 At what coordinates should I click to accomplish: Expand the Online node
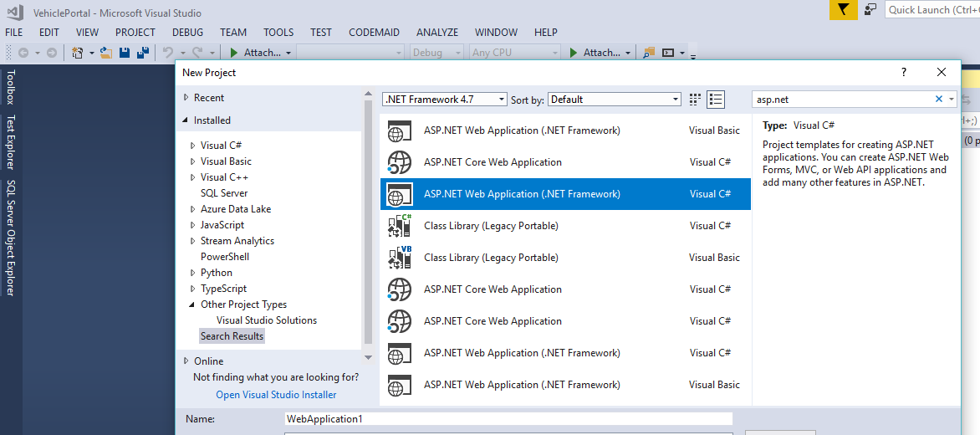[x=186, y=361]
